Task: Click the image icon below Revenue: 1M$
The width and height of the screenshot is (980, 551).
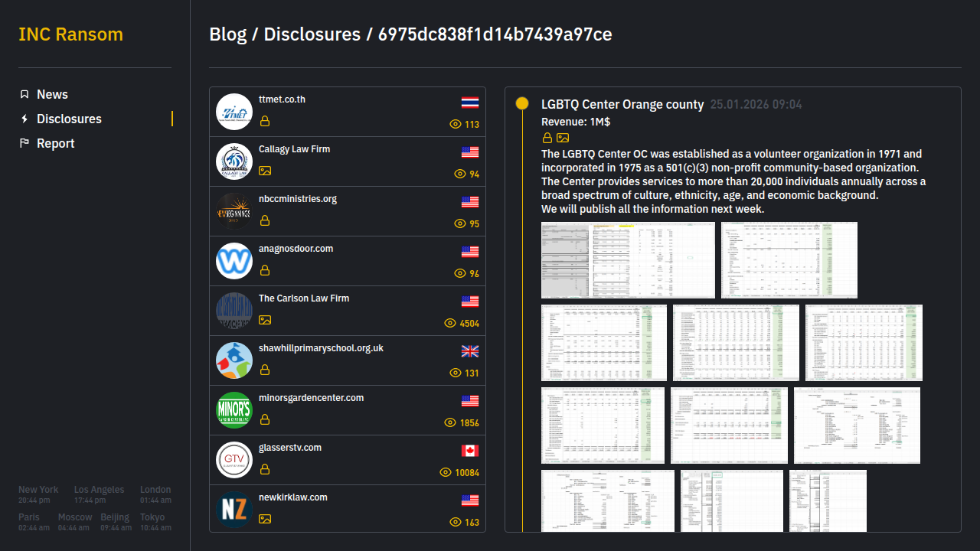Action: (x=563, y=138)
